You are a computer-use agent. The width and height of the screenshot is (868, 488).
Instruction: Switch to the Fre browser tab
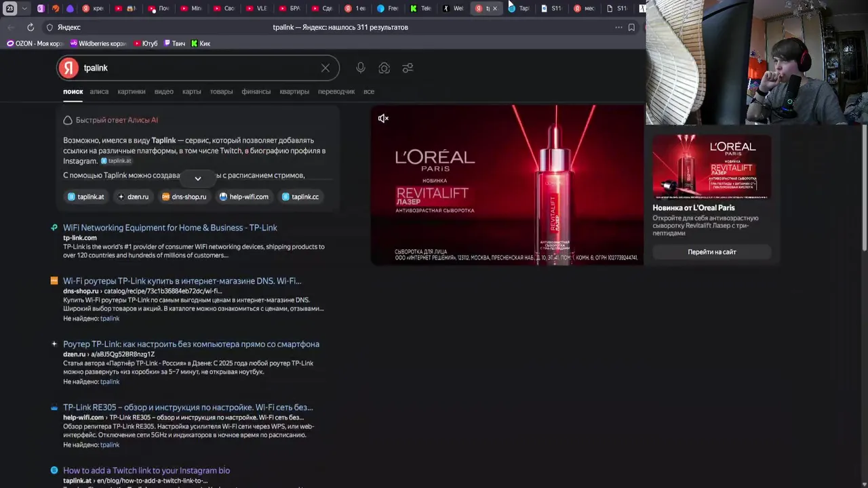(x=387, y=9)
